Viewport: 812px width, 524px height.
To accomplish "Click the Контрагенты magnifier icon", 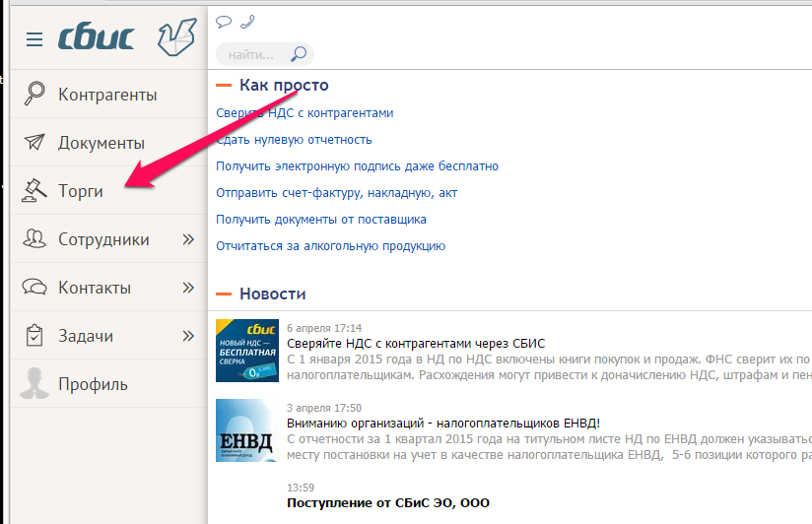I will (x=35, y=95).
